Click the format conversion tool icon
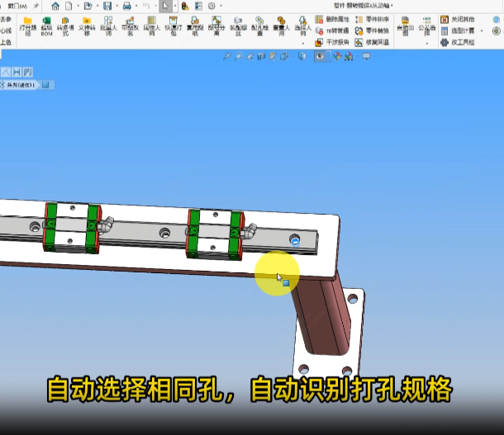Image resolution: width=504 pixels, height=435 pixels. [65, 26]
